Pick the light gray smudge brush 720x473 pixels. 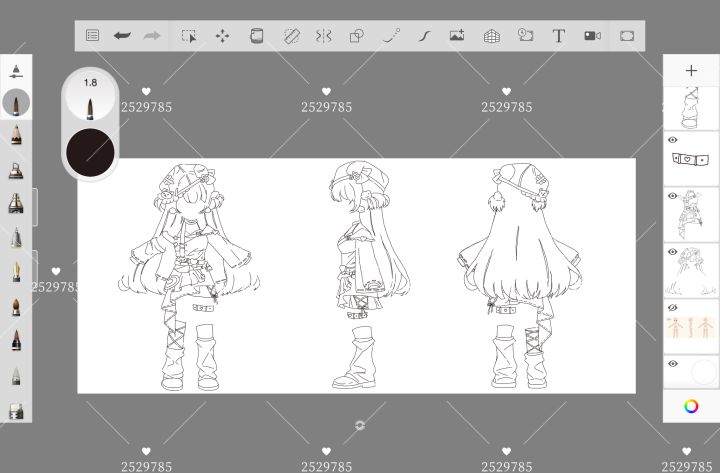pos(16,376)
